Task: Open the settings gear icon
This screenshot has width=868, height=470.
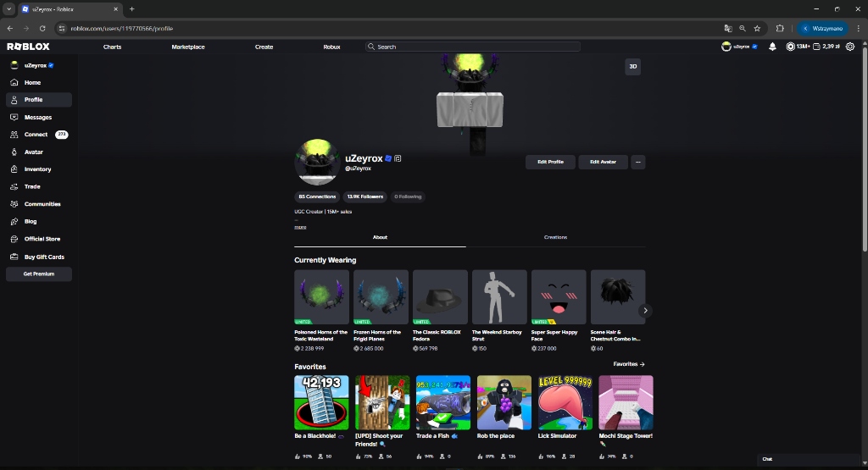Action: 850,47
